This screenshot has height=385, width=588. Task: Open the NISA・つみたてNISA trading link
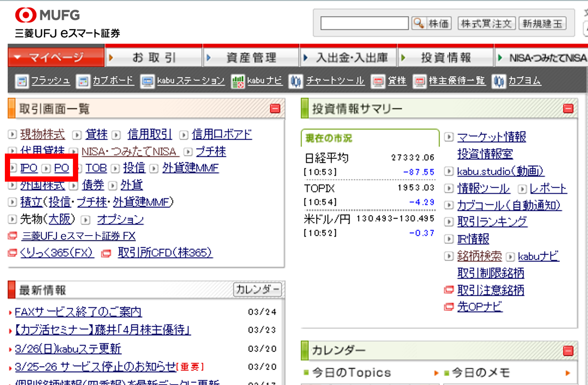pyautogui.click(x=129, y=151)
